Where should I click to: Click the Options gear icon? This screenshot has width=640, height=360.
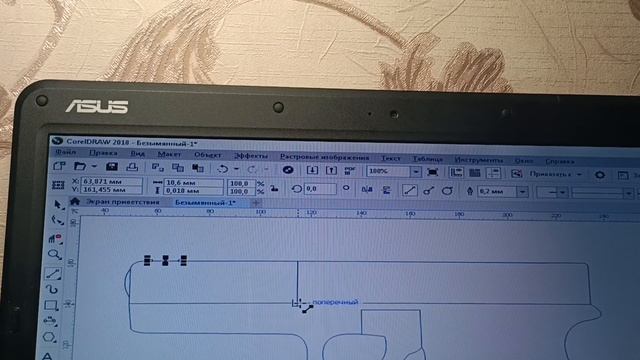click(600, 175)
